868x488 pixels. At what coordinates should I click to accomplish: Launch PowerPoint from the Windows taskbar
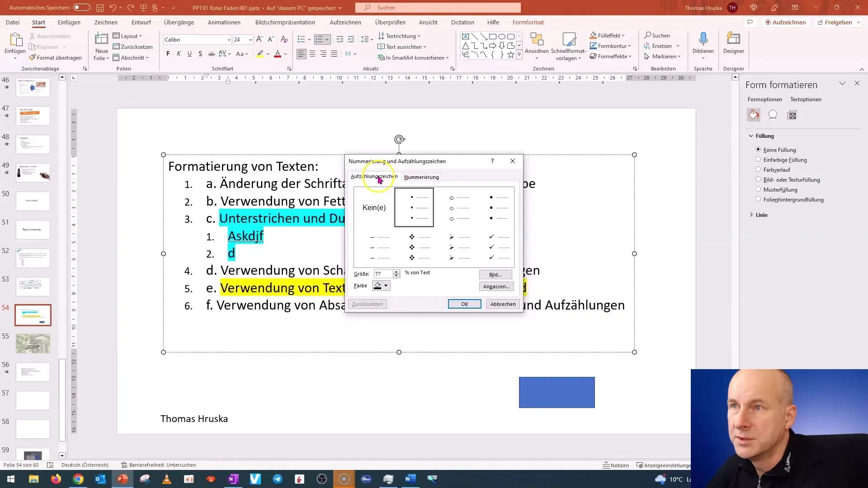tap(123, 479)
